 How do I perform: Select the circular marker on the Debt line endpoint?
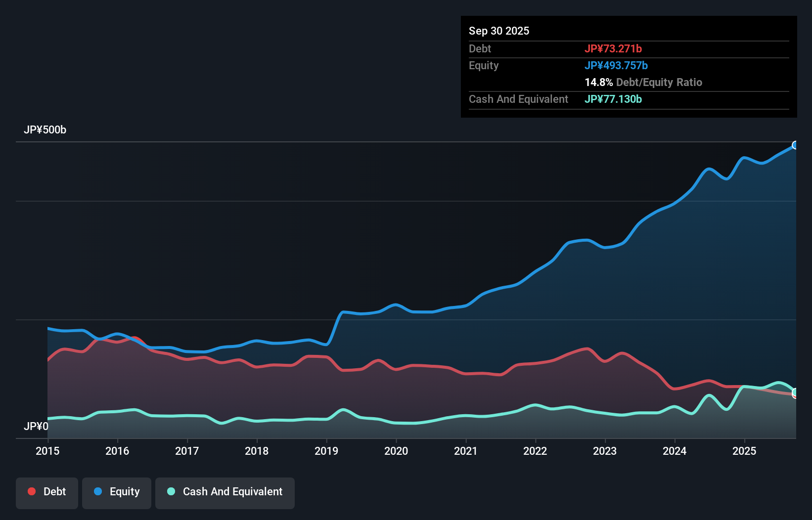[x=795, y=395]
